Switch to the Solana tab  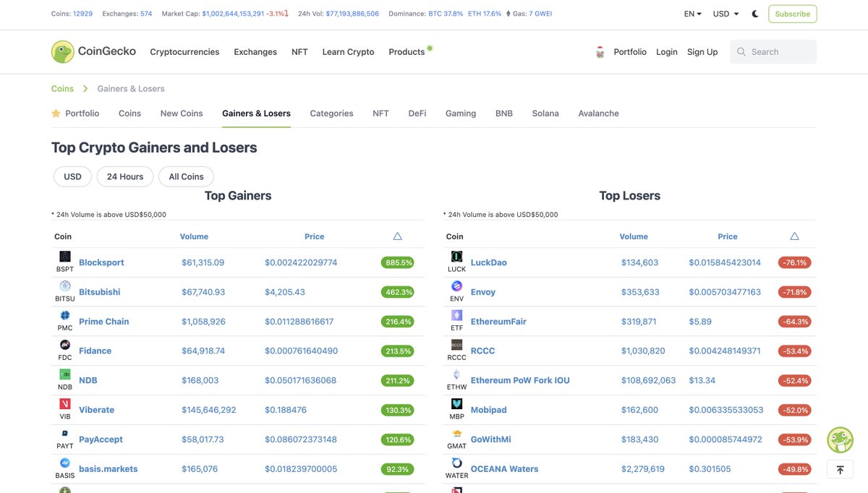tap(545, 113)
